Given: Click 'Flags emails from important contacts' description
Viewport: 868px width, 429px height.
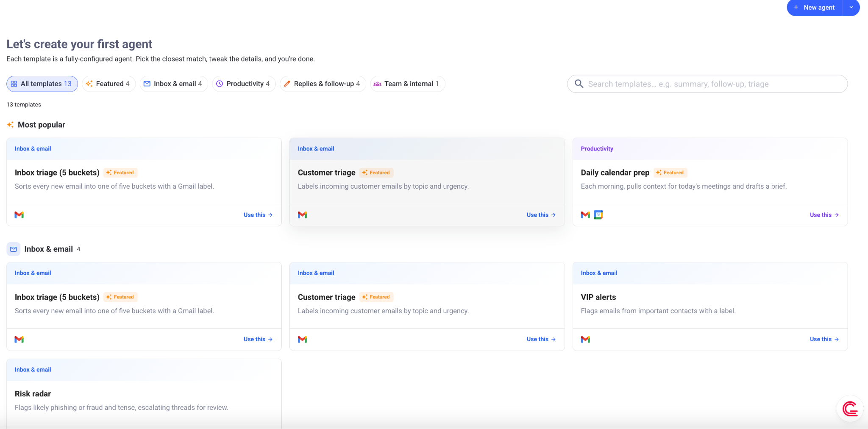Looking at the screenshot, I should point(658,311).
